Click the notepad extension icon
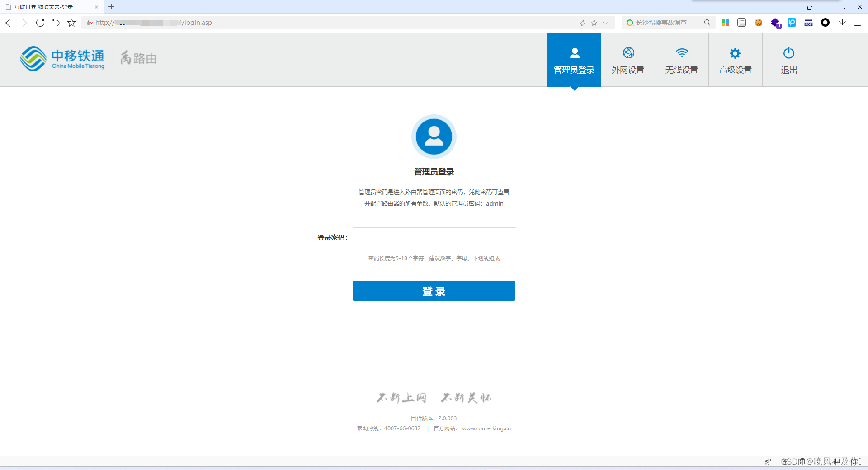 tap(741, 23)
